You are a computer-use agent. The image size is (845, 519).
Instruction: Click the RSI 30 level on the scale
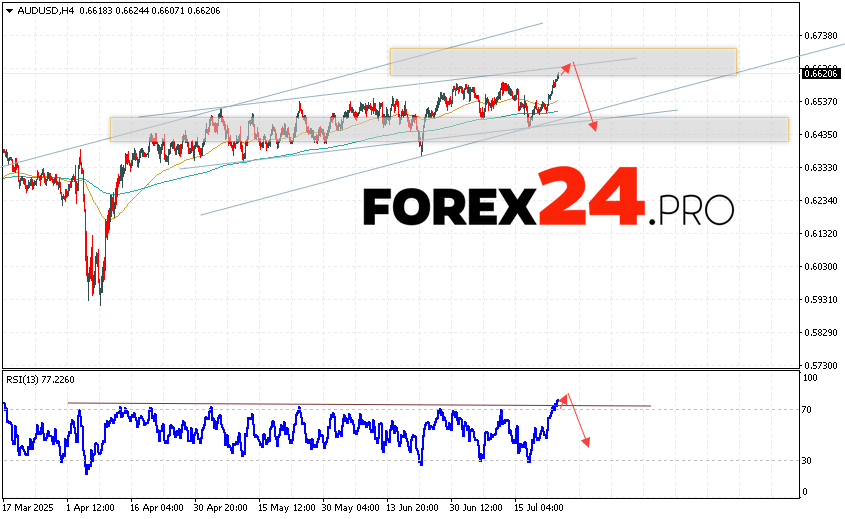tap(811, 460)
